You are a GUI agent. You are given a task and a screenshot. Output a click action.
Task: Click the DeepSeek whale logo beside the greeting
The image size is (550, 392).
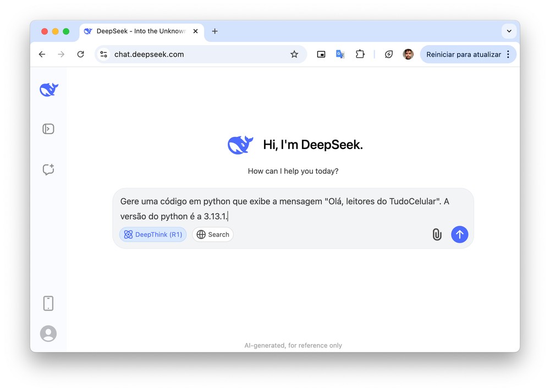pos(240,145)
